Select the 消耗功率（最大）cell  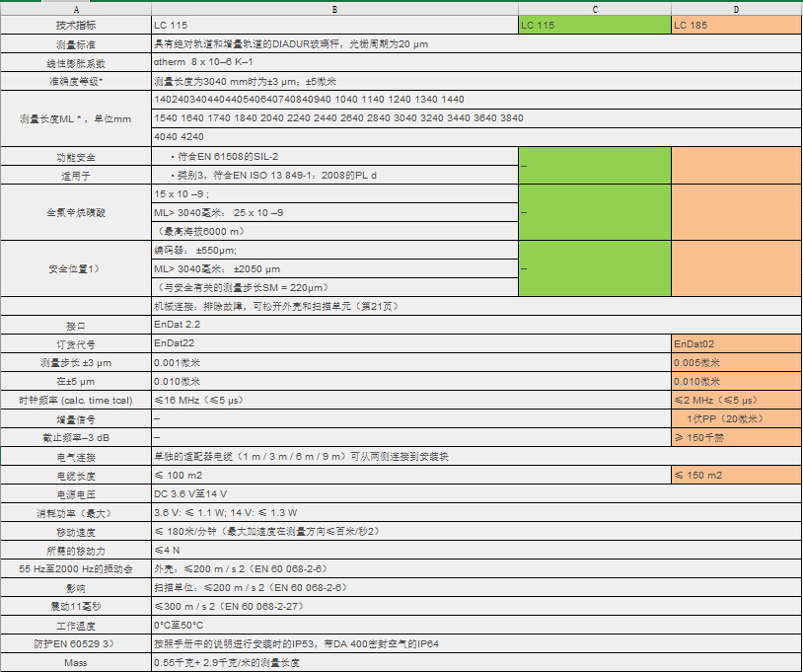coord(76,512)
